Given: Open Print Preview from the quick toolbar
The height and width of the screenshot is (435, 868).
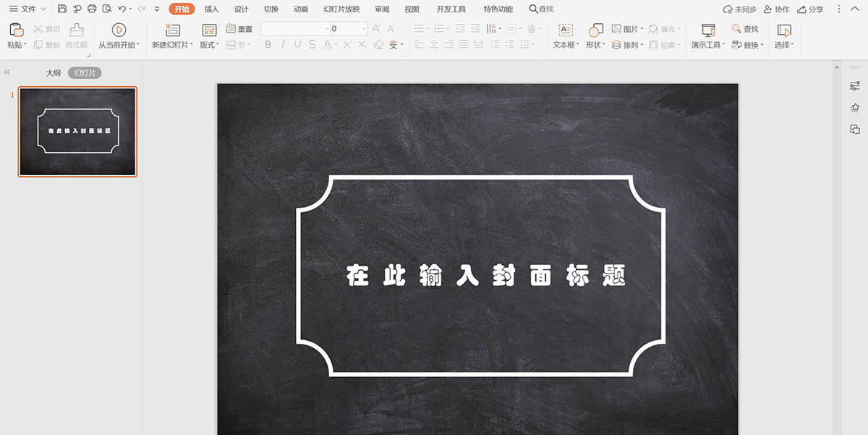Looking at the screenshot, I should point(107,9).
